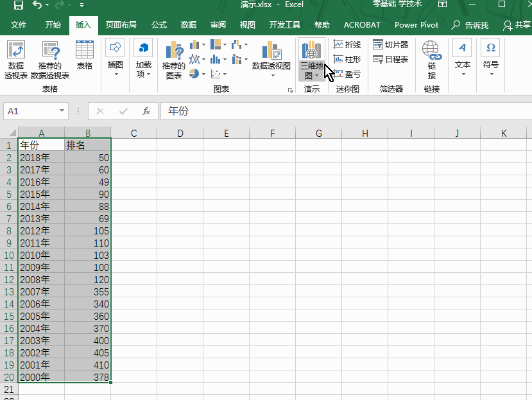
Task: Click the ribbon display options icon
Action: 442,4
